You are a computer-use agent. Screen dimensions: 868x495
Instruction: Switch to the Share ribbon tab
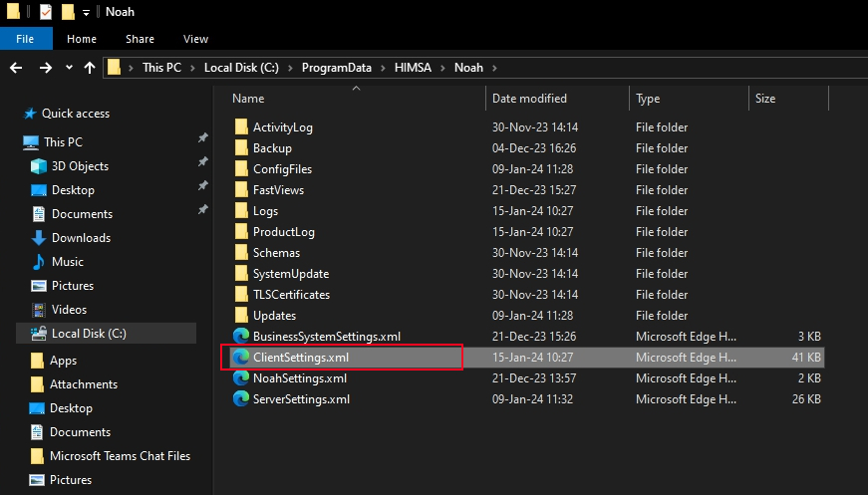[140, 39]
